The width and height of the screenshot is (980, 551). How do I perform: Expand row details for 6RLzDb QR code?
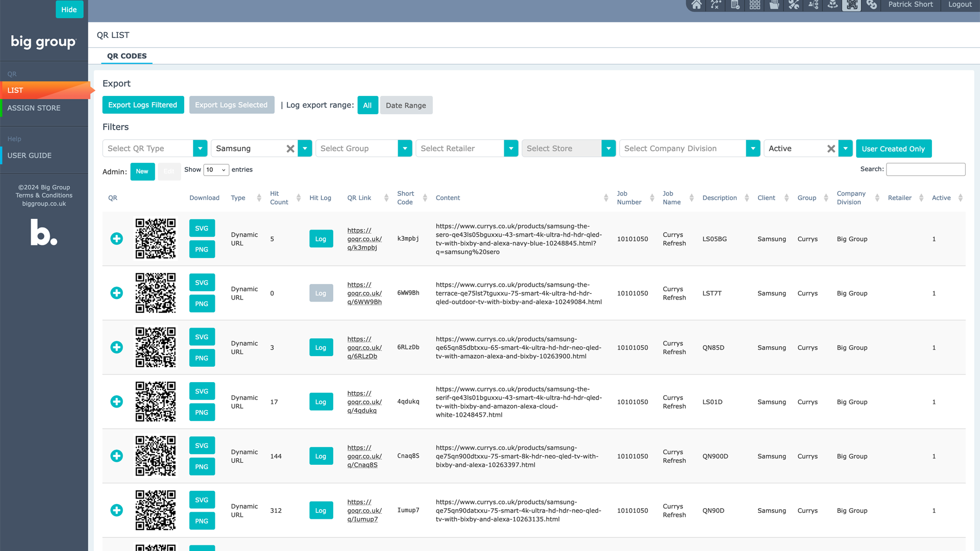(x=116, y=347)
